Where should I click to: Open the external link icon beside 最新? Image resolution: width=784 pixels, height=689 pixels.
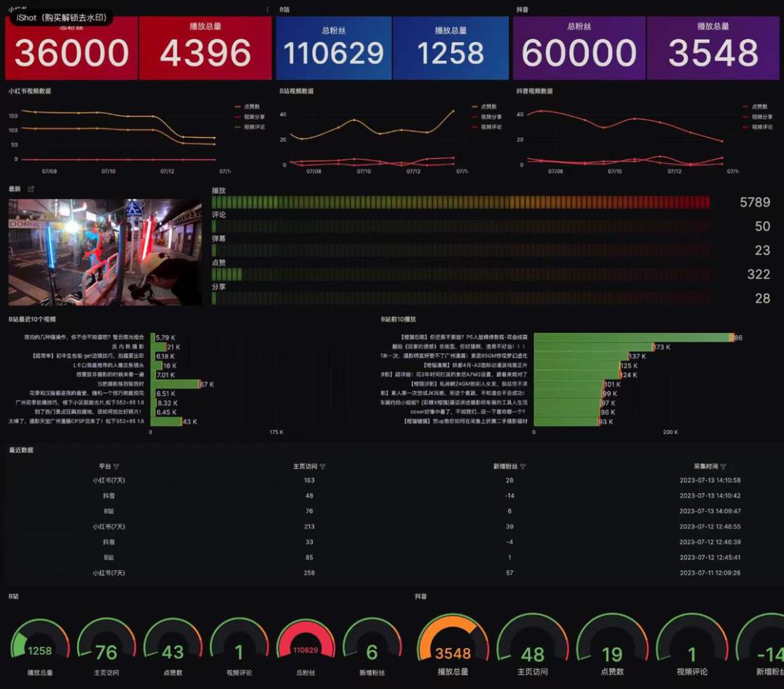(x=31, y=189)
